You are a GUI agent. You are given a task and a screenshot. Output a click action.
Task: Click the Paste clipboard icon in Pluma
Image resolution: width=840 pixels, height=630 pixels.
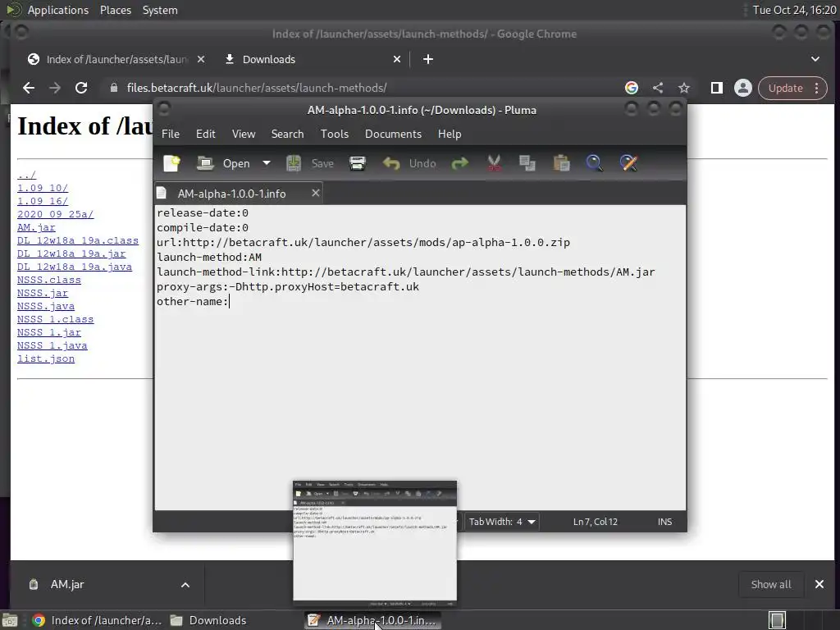click(561, 163)
